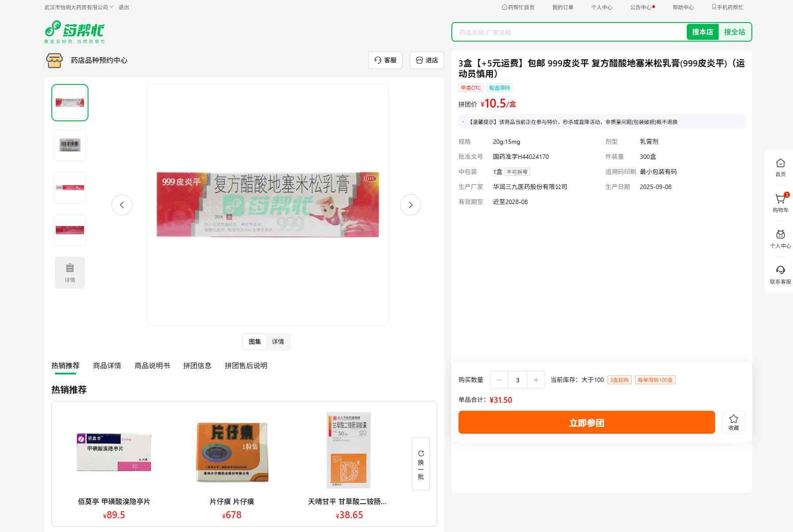Screen dimensions: 793x532
Task: Show next product image with right arrow
Action: tap(410, 205)
